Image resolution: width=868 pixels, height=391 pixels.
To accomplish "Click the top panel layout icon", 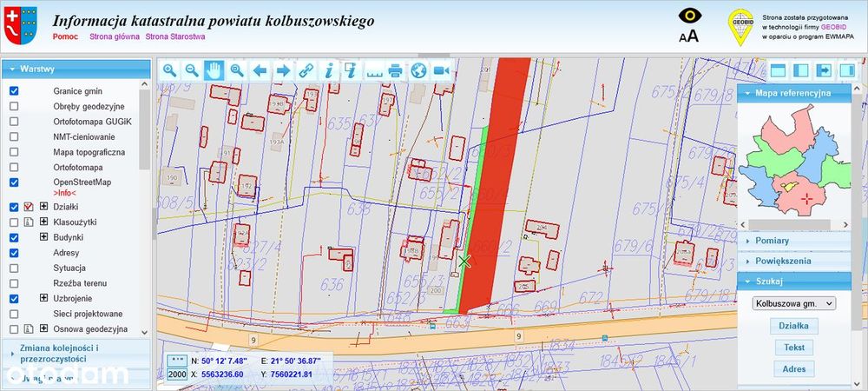I will tap(778, 70).
